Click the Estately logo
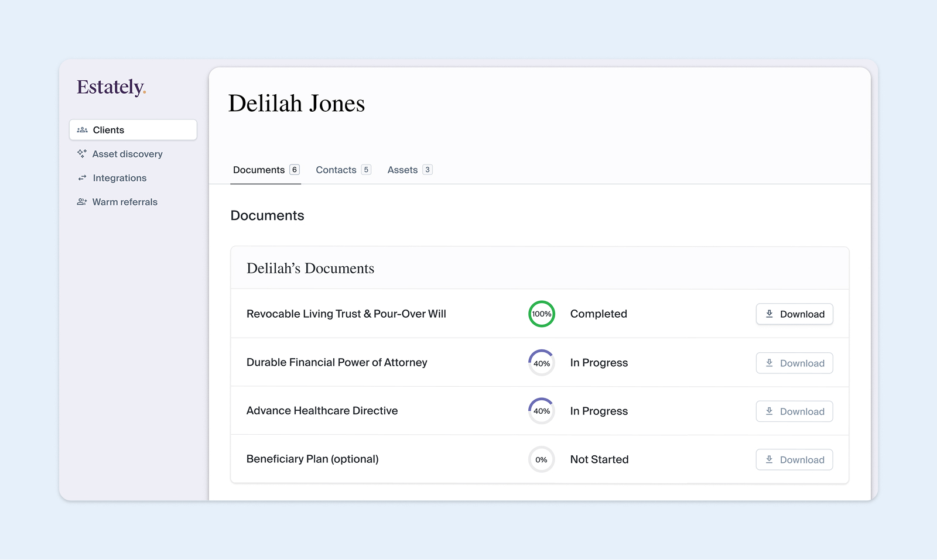The height and width of the screenshot is (560, 937). 111,87
